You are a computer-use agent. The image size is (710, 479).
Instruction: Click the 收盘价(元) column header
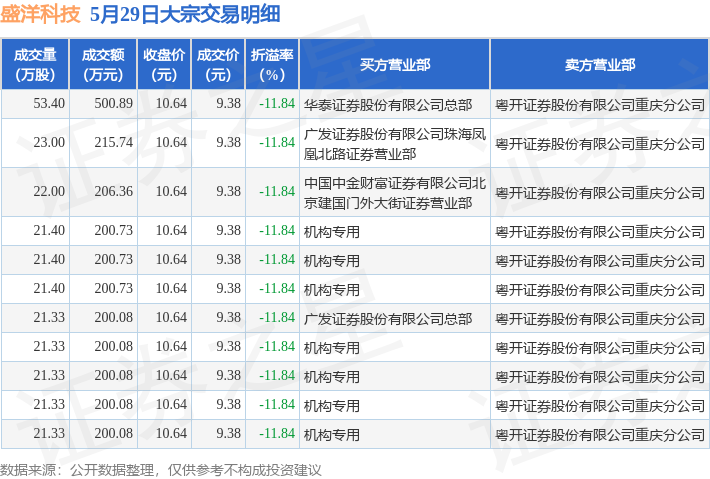(x=164, y=64)
